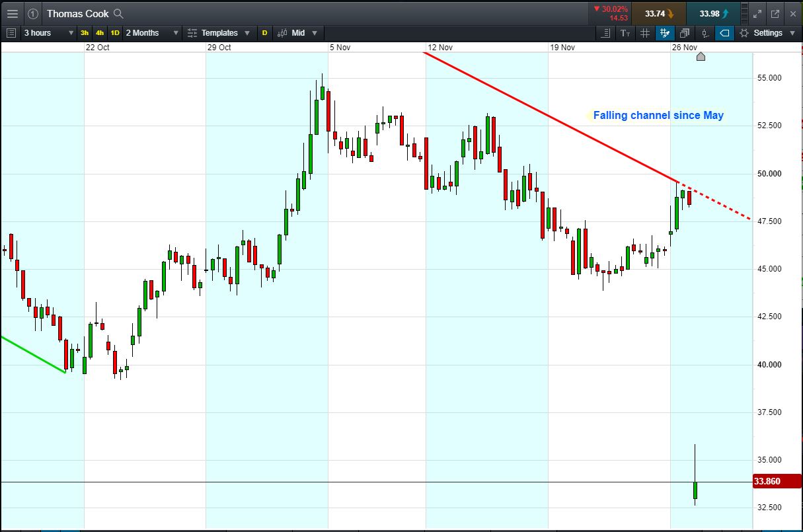Select the red falling trendline
The height and width of the screenshot is (532, 803).
click(550, 117)
